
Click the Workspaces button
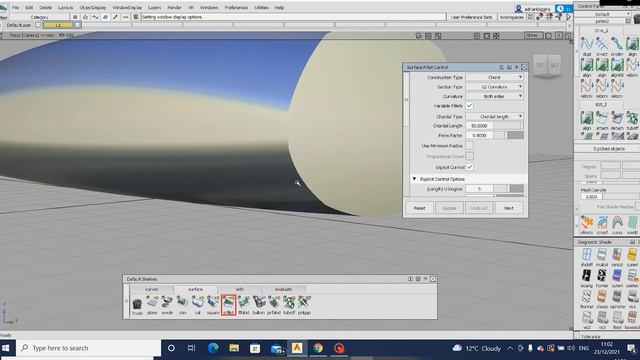tap(511, 17)
